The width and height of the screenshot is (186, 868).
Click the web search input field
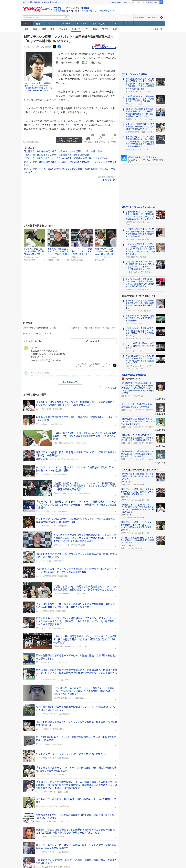coord(137,2)
